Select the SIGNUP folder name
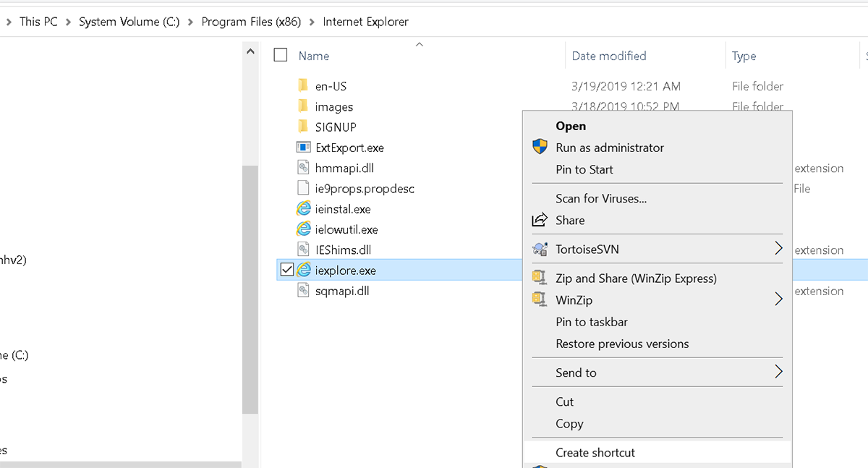 pos(336,127)
